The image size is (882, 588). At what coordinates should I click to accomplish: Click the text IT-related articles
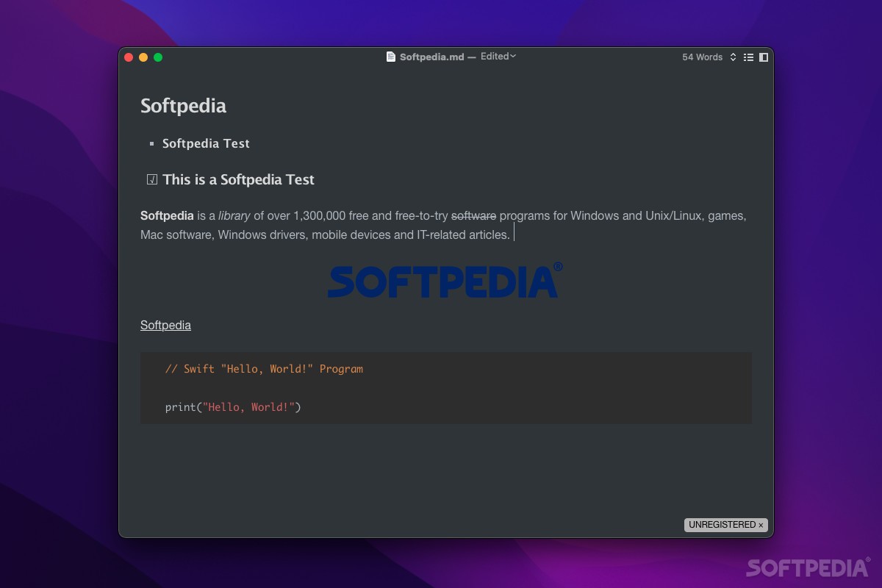(463, 235)
